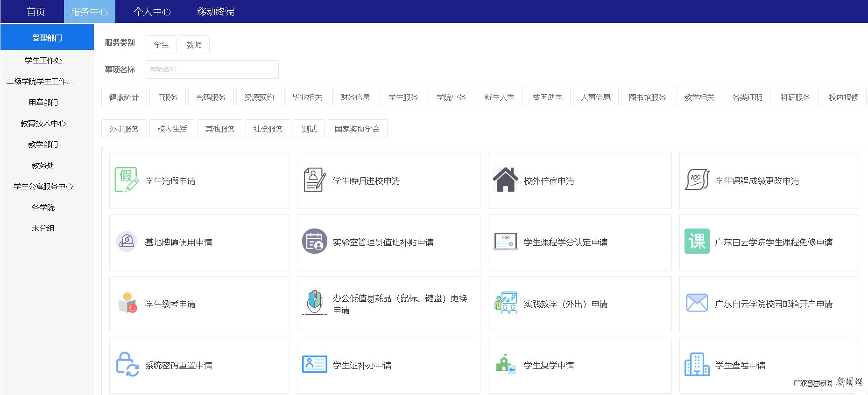This screenshot has height=395, width=868.
Task: Open the 个人中心 tab
Action: tap(153, 12)
